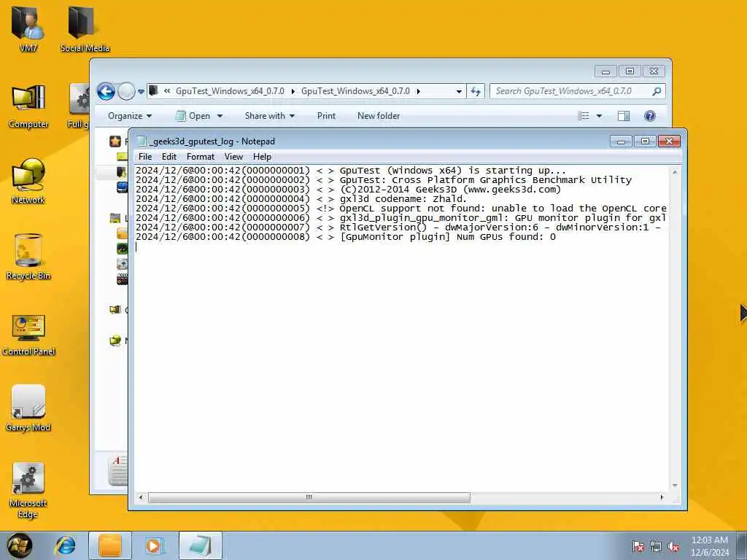Refresh the Explorer address bar
The image size is (747, 560).
(x=476, y=91)
